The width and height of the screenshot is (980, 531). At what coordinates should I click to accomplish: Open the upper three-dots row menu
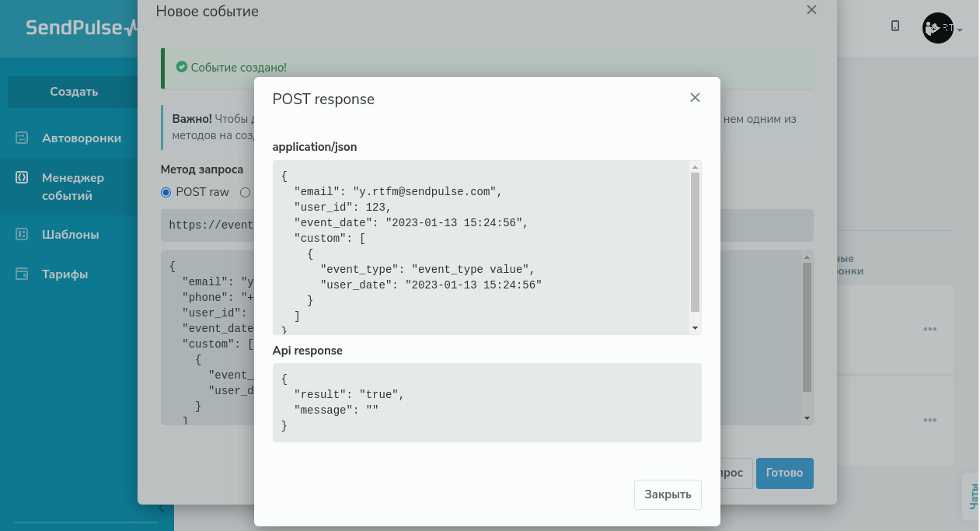coord(929,329)
